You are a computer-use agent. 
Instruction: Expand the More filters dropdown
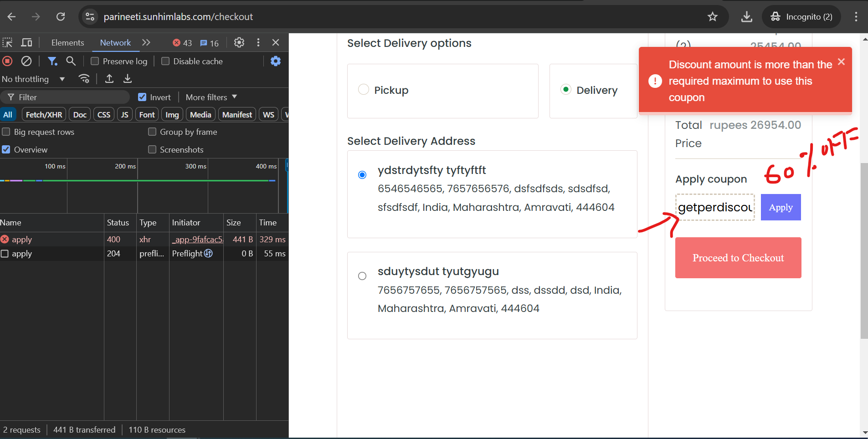pos(211,97)
